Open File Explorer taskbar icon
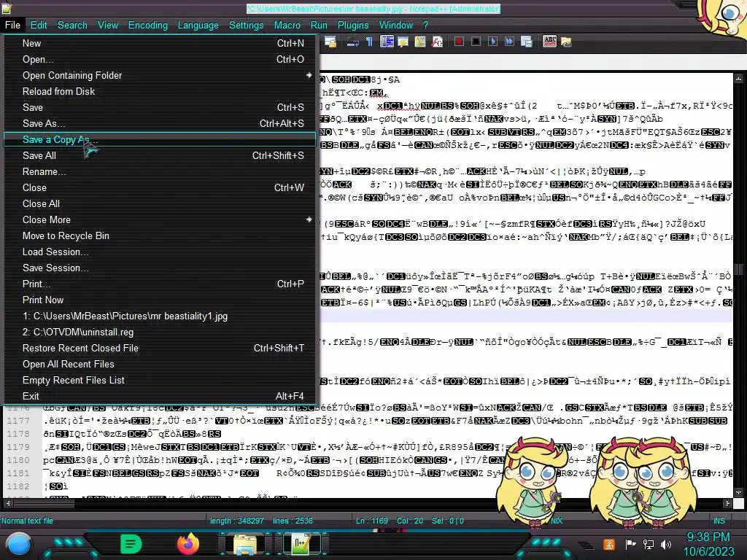Screen dimensions: 747x560 244,544
